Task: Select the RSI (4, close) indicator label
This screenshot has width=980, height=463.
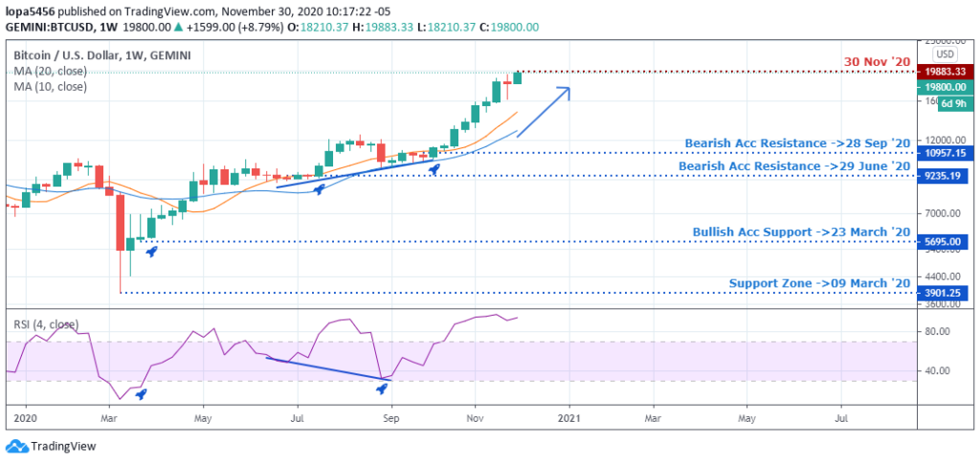Action: coord(46,324)
